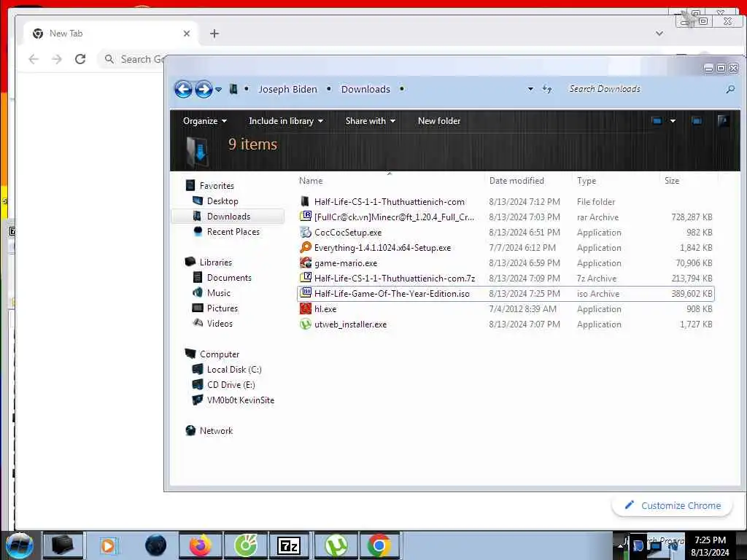
Task: Select the Joseph Biden breadcrumb
Action: coord(287,89)
